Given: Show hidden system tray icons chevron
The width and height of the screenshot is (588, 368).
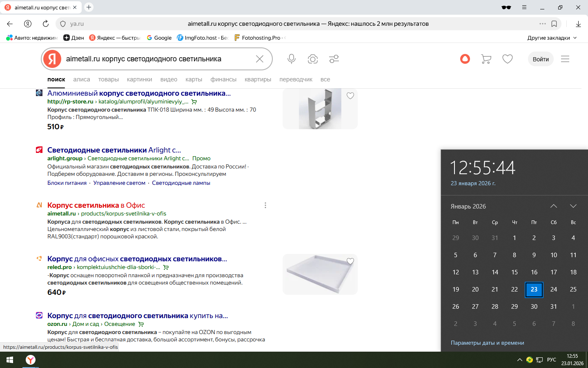Looking at the screenshot, I should [519, 360].
